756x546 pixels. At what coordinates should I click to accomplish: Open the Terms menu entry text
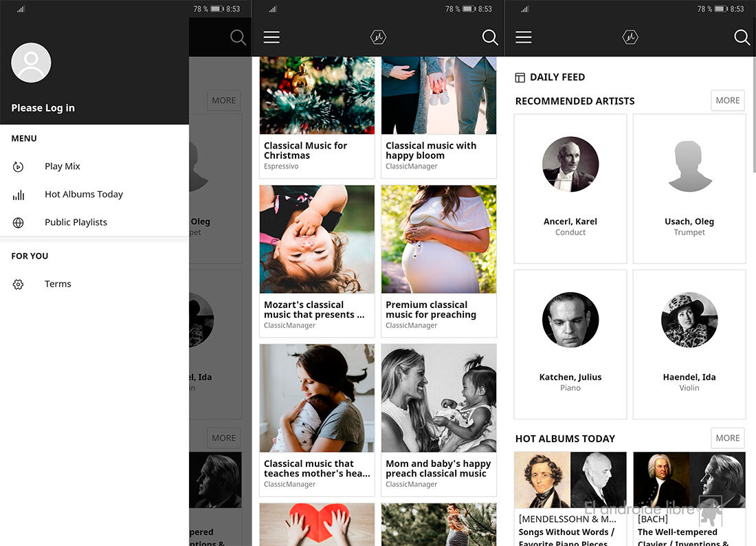pyautogui.click(x=58, y=284)
